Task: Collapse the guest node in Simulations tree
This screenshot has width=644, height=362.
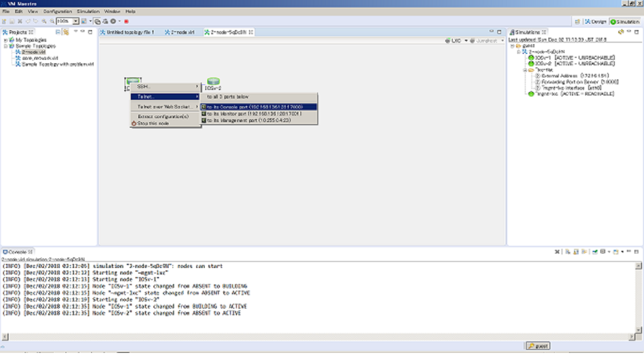Action: [x=513, y=46]
